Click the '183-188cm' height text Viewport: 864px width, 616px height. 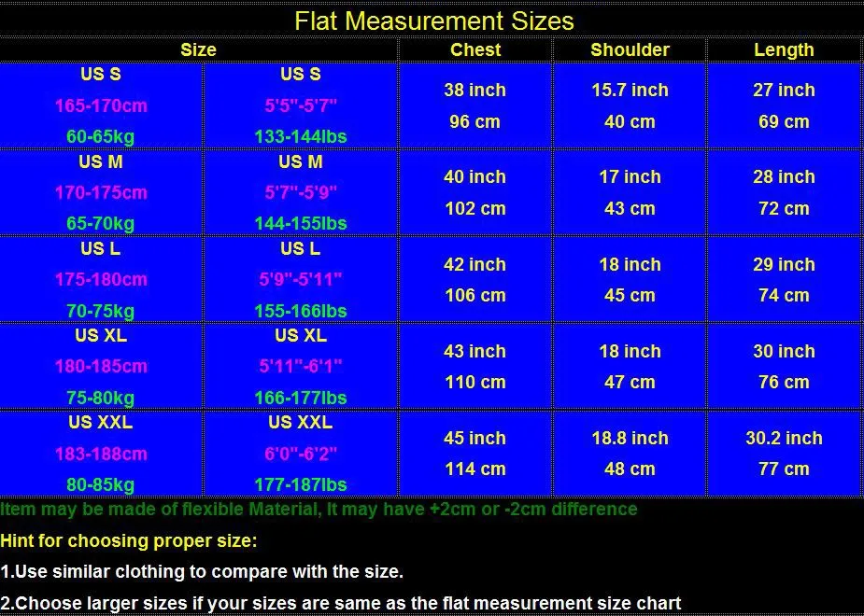click(102, 454)
